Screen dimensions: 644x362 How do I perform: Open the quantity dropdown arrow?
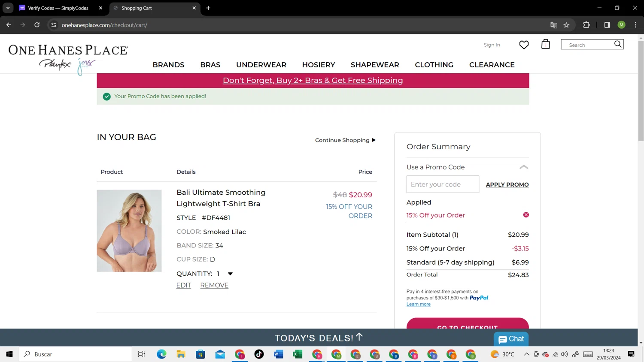click(x=230, y=274)
